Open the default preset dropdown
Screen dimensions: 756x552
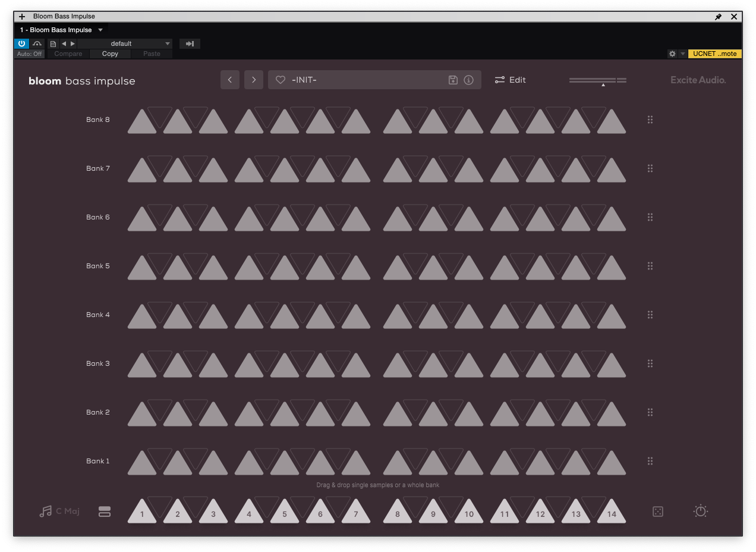pyautogui.click(x=125, y=43)
